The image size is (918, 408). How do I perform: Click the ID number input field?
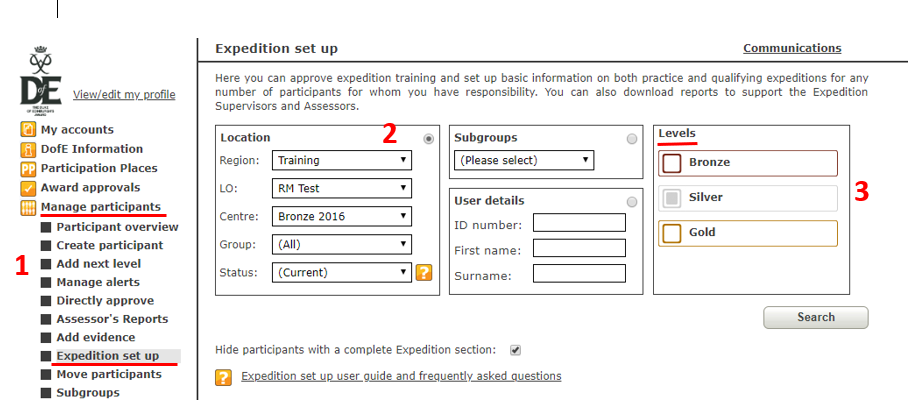pos(579,223)
